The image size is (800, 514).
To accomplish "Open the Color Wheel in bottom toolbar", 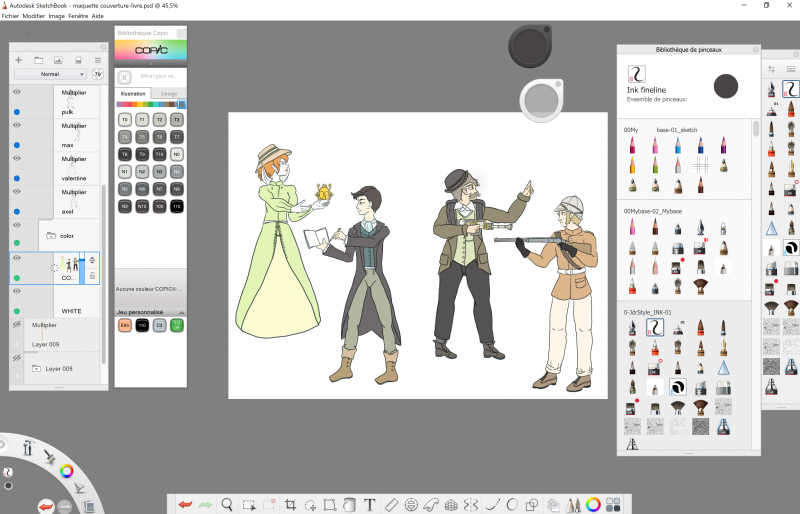I will [x=593, y=505].
